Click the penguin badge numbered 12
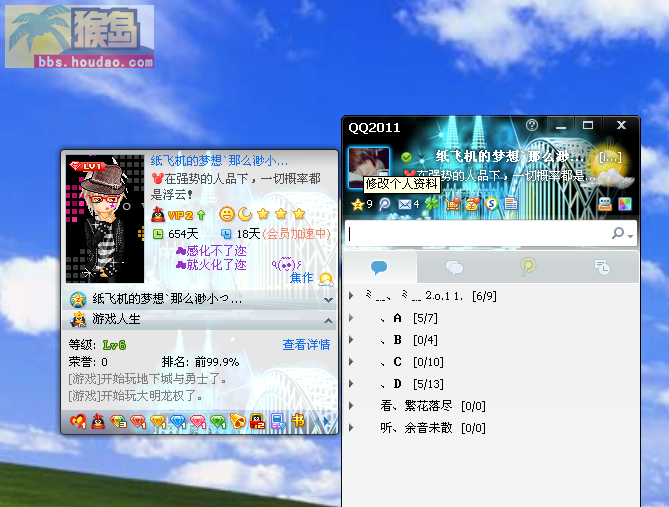669x507 pixels. (x=257, y=422)
